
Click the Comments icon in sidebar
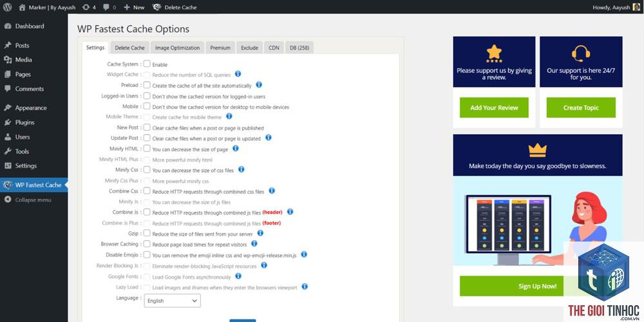pyautogui.click(x=7, y=89)
